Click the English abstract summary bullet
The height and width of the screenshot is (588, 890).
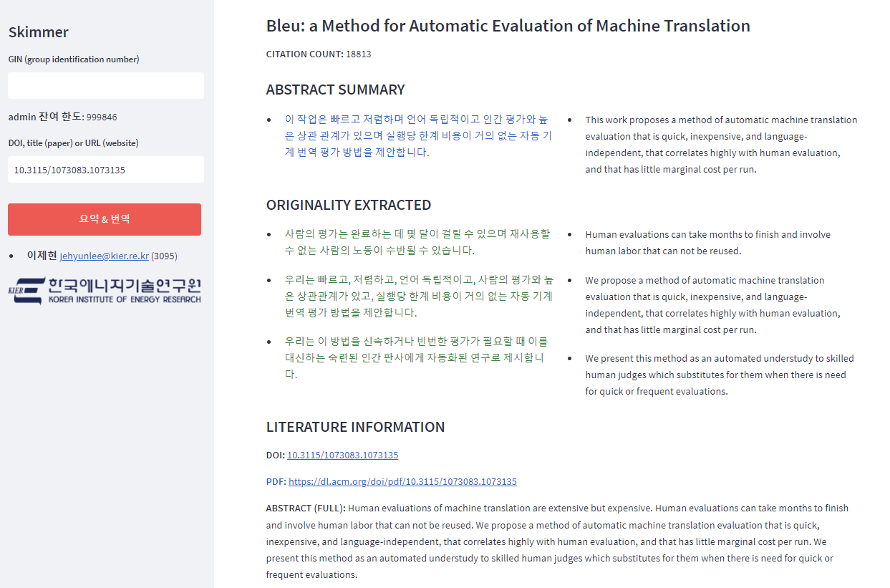pyautogui.click(x=721, y=145)
